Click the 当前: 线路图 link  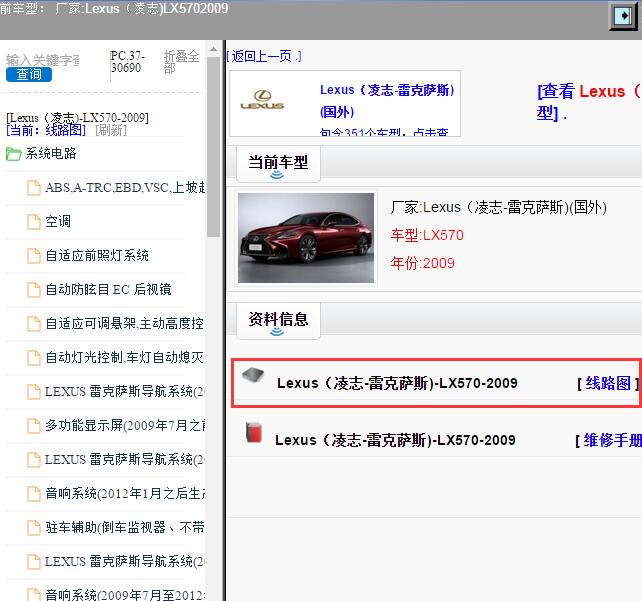pos(46,130)
